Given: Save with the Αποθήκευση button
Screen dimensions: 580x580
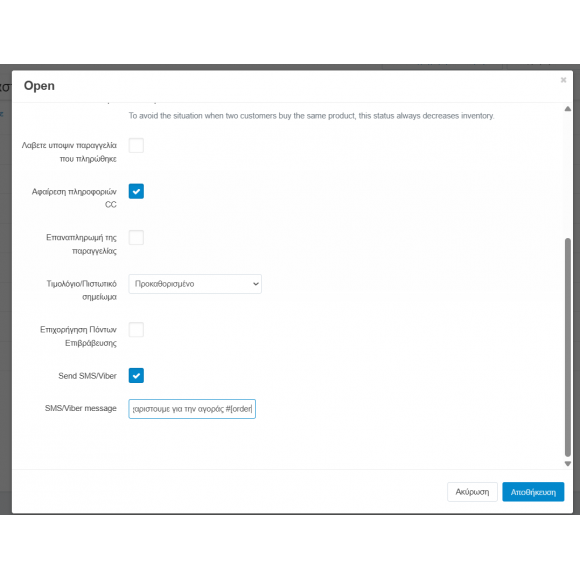Looking at the screenshot, I should [533, 492].
